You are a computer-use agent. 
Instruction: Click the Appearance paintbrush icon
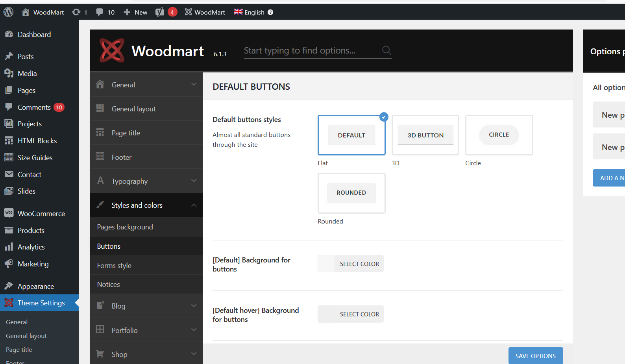(x=9, y=286)
